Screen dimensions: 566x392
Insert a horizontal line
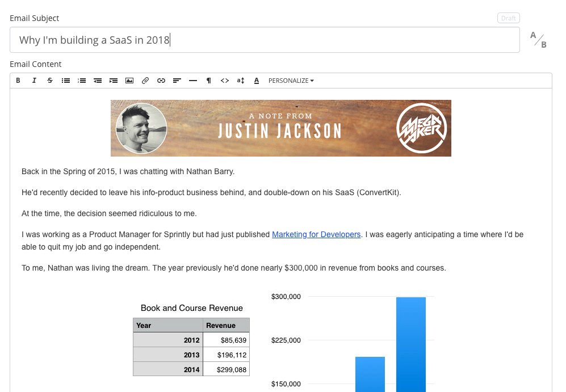pos(193,81)
